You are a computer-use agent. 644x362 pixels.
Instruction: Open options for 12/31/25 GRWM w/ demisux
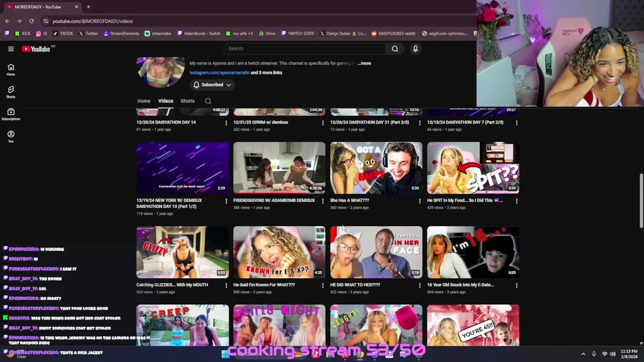(323, 123)
